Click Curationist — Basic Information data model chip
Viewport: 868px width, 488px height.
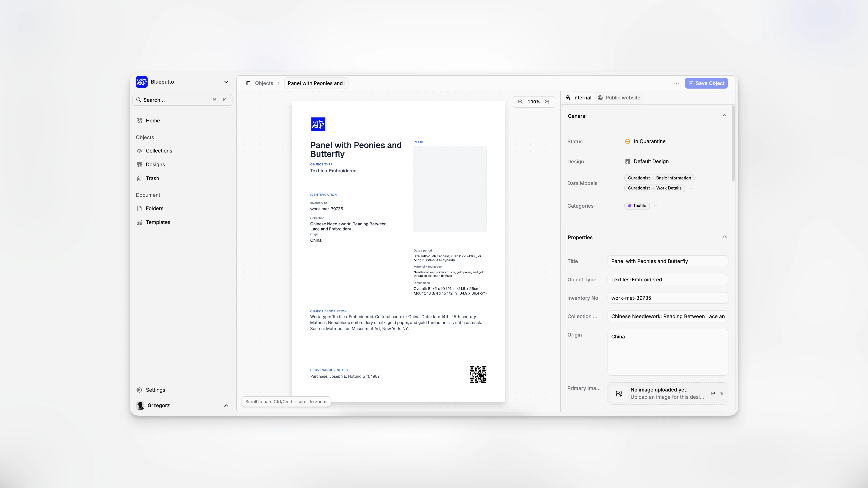click(659, 178)
